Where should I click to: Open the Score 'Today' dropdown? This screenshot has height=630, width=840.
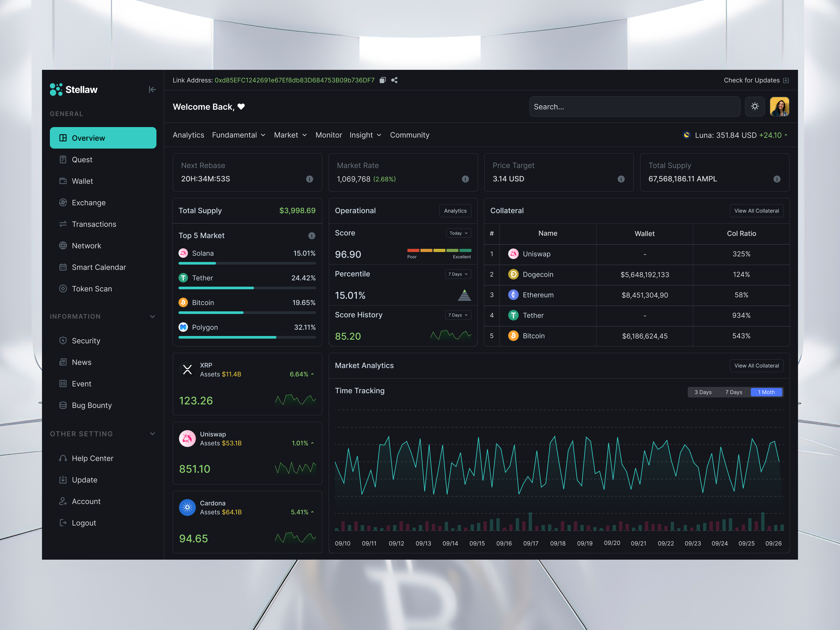point(458,233)
